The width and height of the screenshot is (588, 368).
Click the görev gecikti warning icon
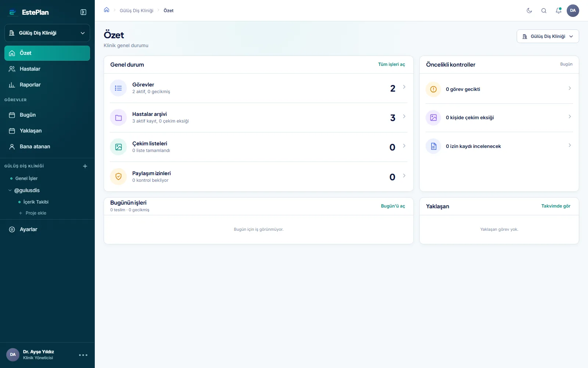tap(433, 89)
